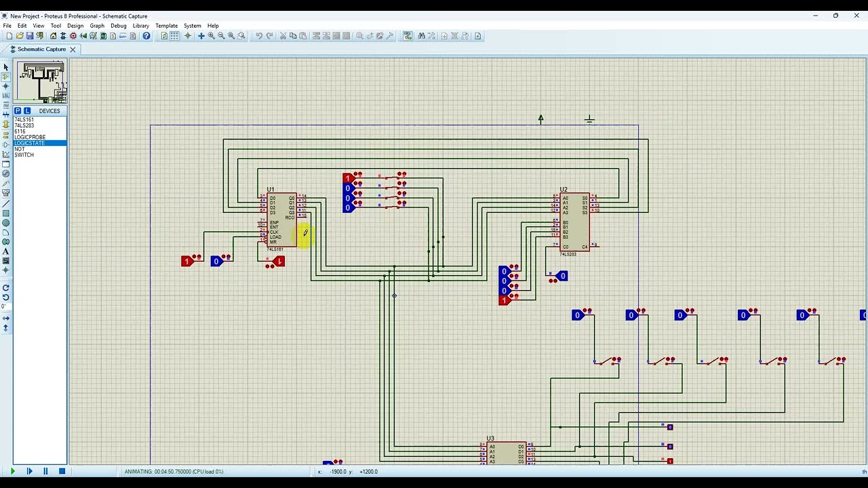Open the Edit menu
The image size is (868, 488).
[x=22, y=26]
